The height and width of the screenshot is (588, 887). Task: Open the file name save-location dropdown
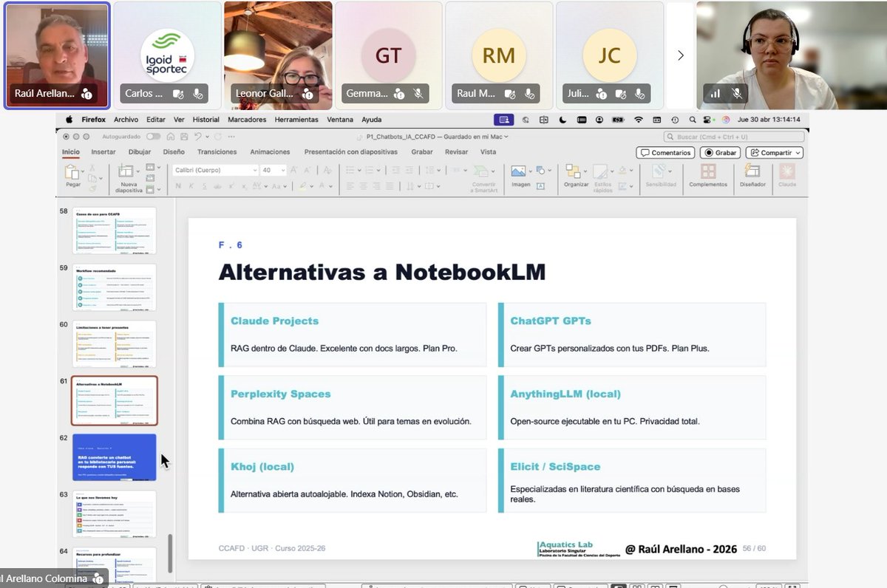coord(506,137)
